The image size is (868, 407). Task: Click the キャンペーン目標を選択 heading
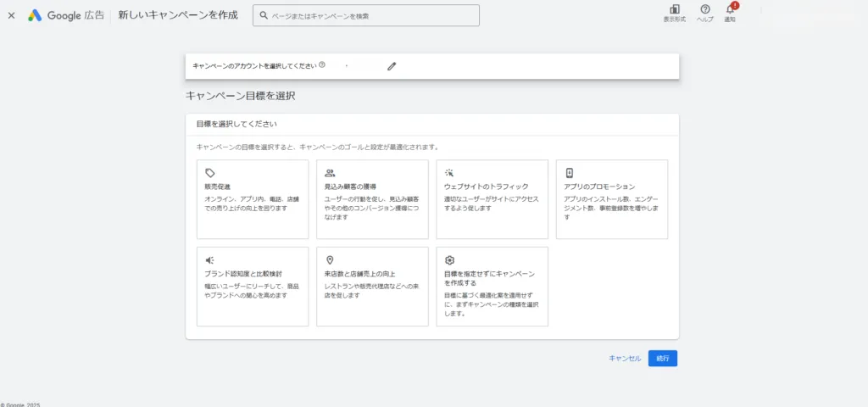240,96
